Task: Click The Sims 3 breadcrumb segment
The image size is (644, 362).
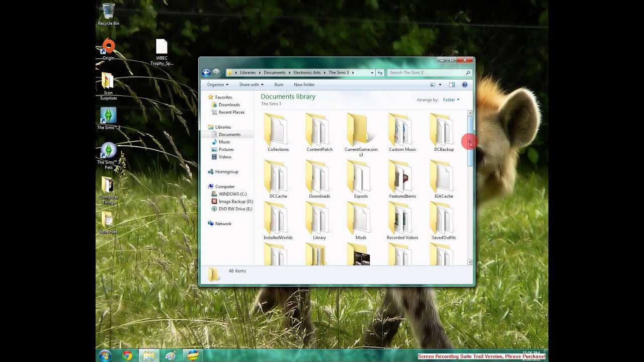Action: (x=339, y=72)
